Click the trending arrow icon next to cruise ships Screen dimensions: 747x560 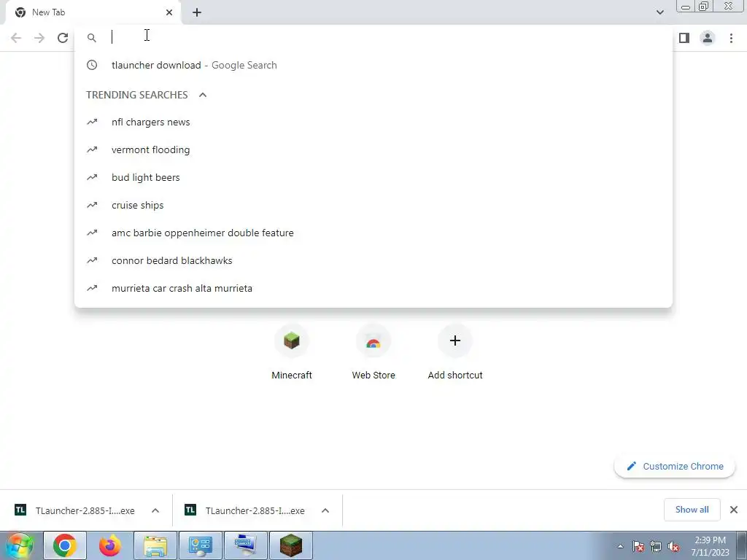92,205
